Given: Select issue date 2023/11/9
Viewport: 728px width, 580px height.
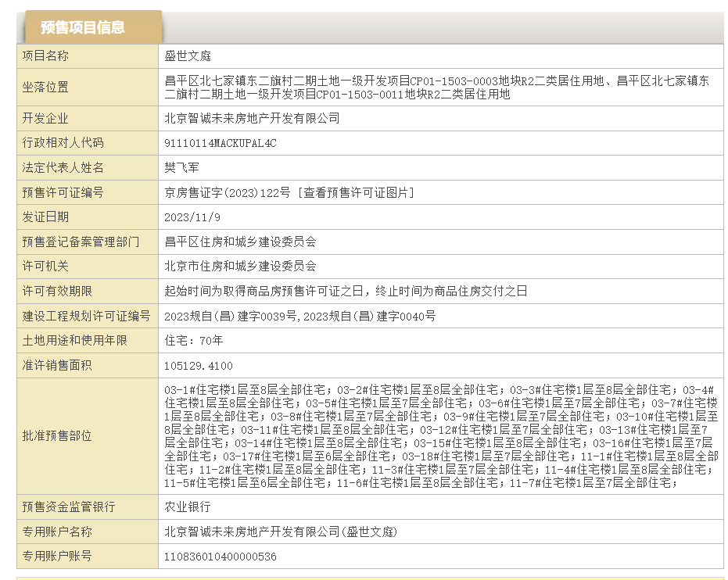Looking at the screenshot, I should pyautogui.click(x=192, y=217).
